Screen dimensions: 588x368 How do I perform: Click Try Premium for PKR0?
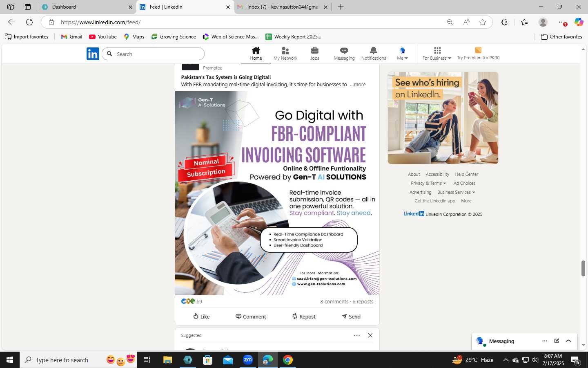pyautogui.click(x=478, y=54)
